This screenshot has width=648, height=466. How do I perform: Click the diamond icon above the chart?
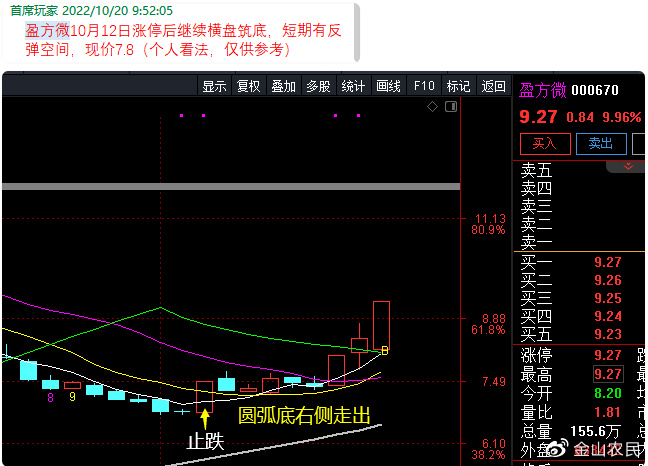[x=432, y=106]
